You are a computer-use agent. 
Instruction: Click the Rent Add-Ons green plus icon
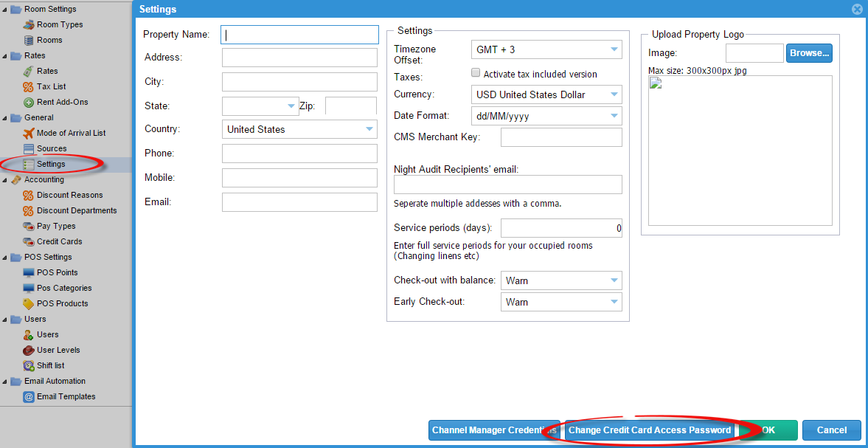[x=29, y=102]
